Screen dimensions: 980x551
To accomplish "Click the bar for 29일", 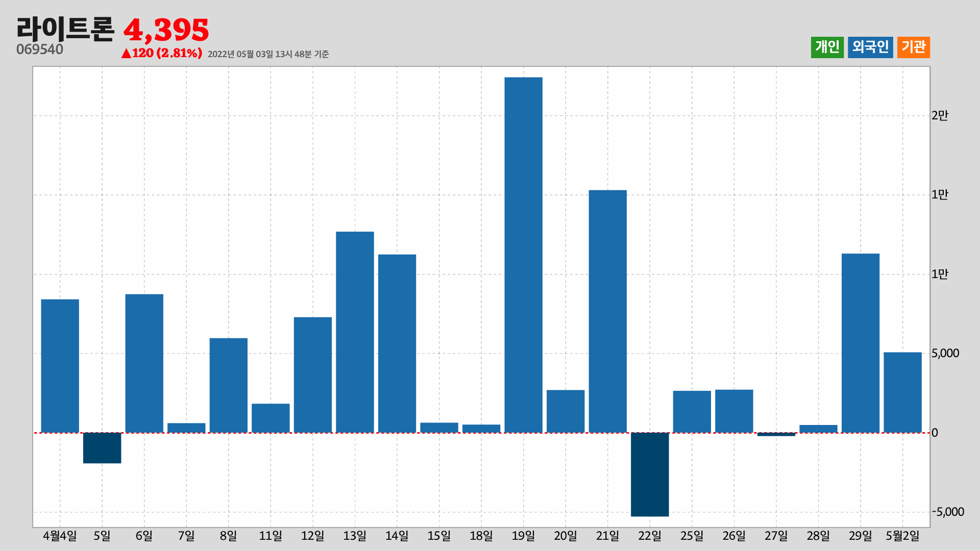I will point(861,343).
